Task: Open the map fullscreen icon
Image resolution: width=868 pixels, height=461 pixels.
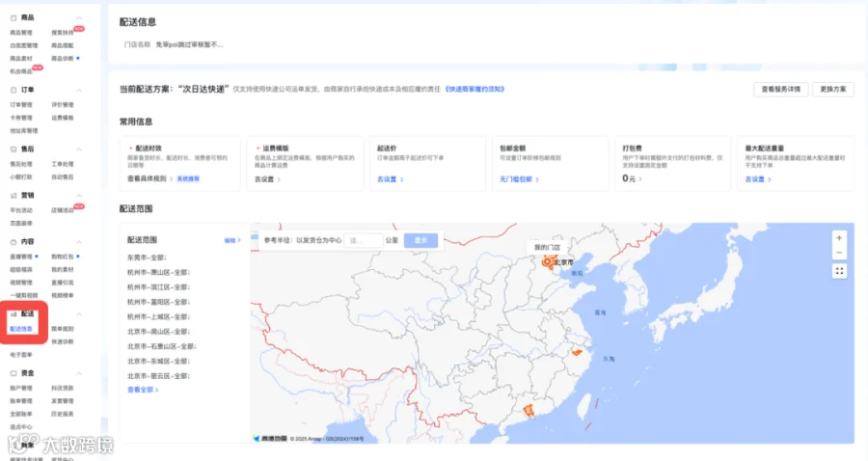Action: (x=839, y=271)
